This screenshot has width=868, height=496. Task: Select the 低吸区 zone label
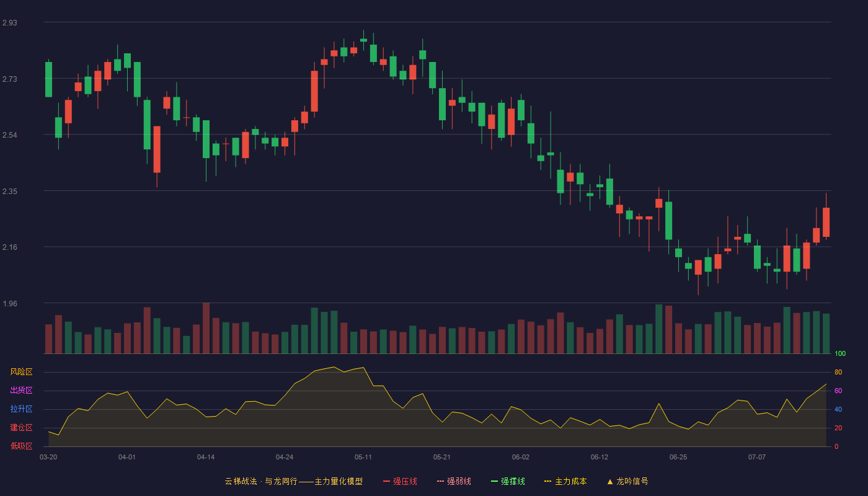(x=21, y=446)
